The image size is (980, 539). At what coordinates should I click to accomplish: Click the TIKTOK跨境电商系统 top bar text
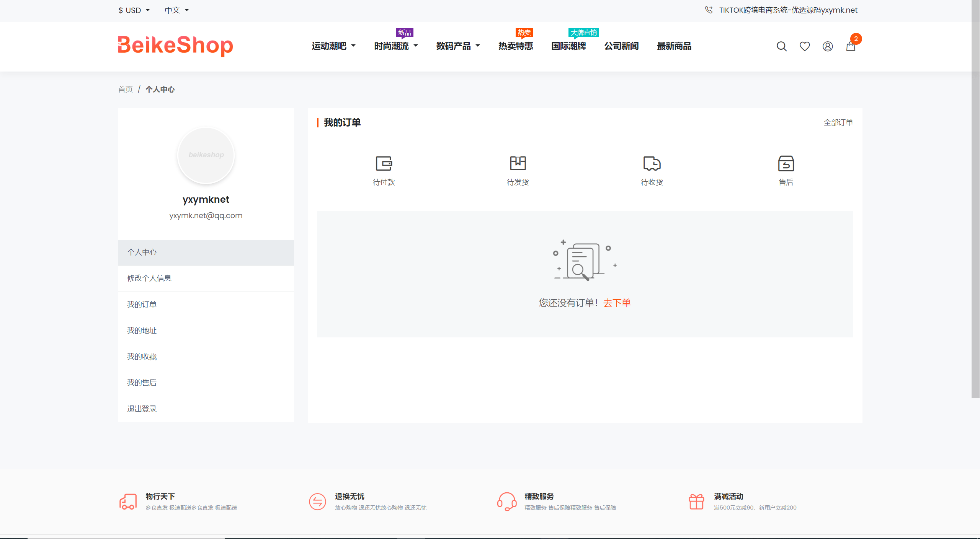(788, 10)
